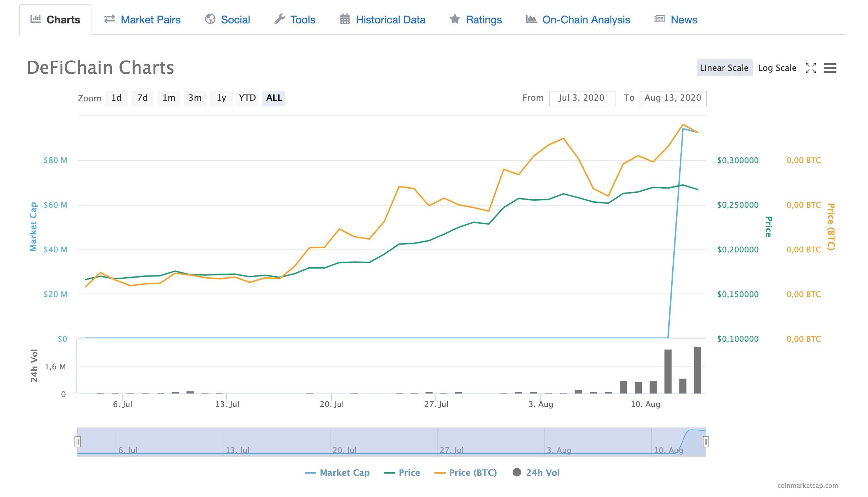Set zoom to 7d

(143, 98)
